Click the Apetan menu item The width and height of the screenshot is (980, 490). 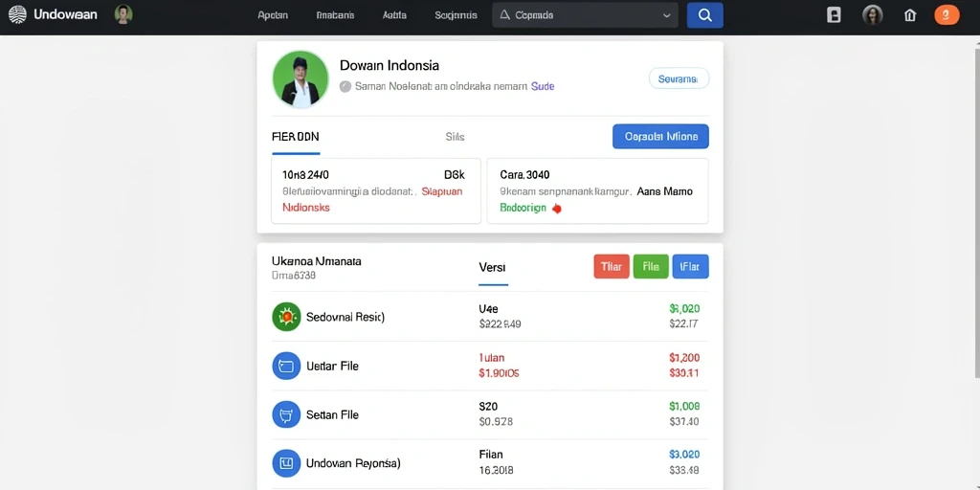[x=273, y=15]
